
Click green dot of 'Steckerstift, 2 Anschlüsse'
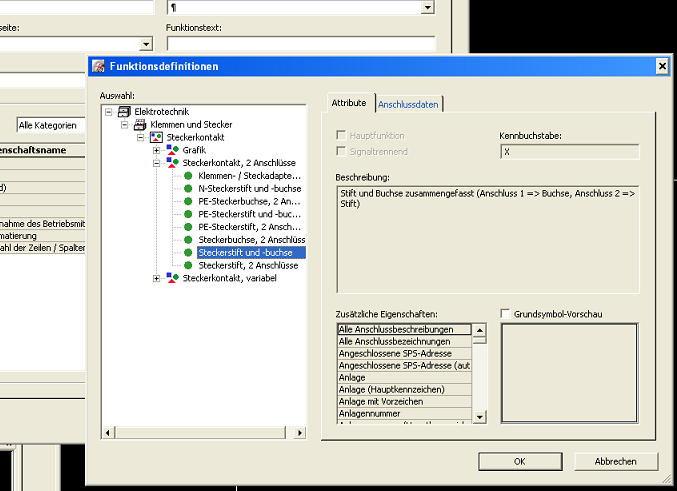coord(188,265)
